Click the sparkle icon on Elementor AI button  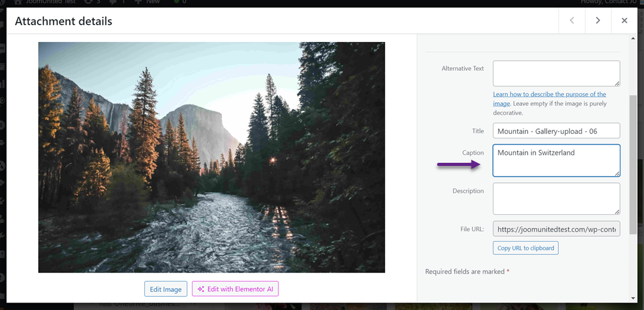(x=201, y=289)
